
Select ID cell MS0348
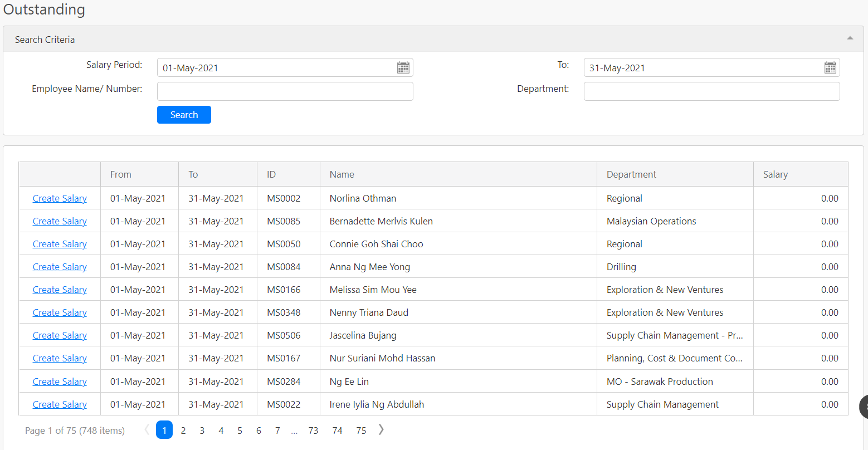[289, 312]
